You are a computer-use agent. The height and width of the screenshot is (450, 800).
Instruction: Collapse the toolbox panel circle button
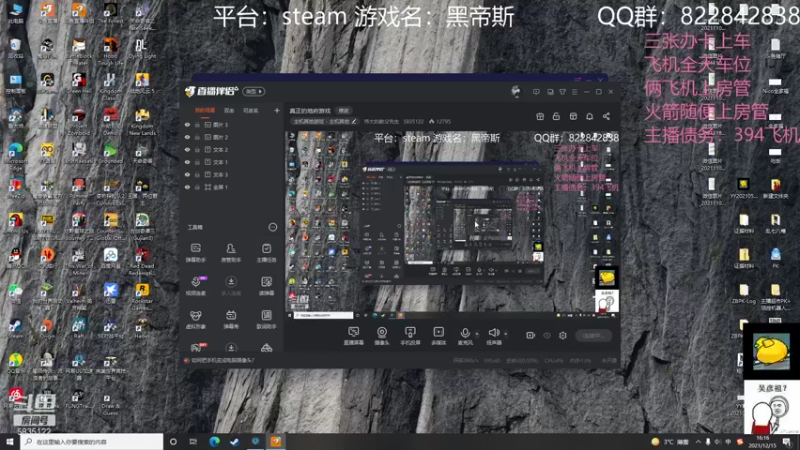tap(272, 227)
